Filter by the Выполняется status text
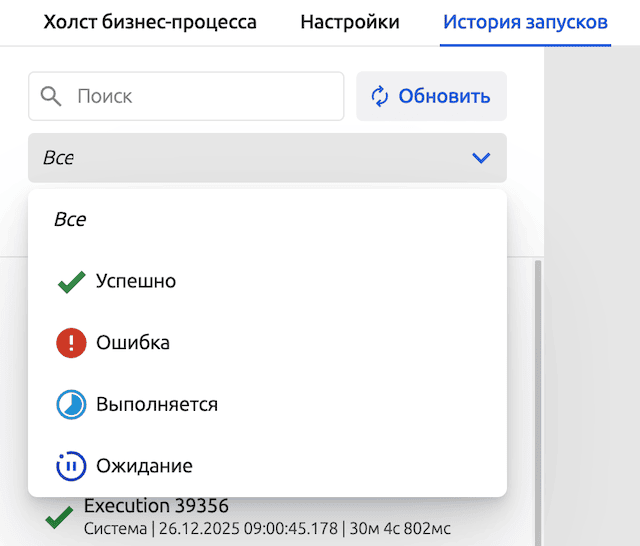Image resolution: width=640 pixels, height=546 pixels. point(157,405)
